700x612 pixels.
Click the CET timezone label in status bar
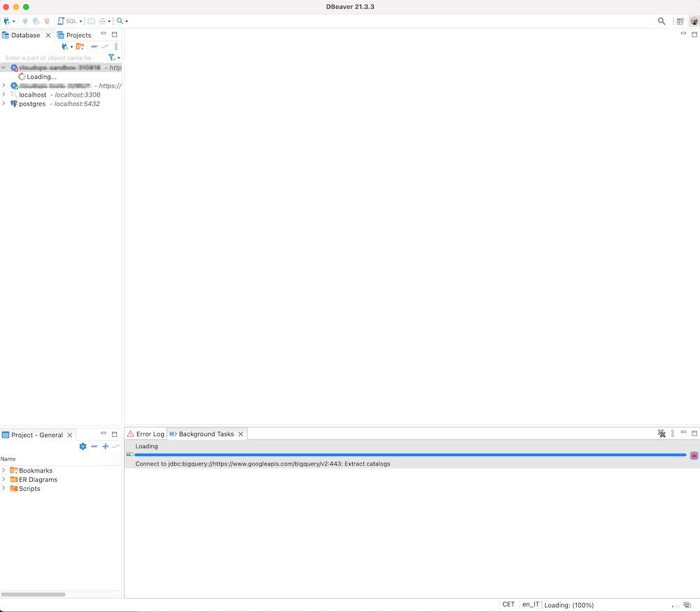(509, 604)
